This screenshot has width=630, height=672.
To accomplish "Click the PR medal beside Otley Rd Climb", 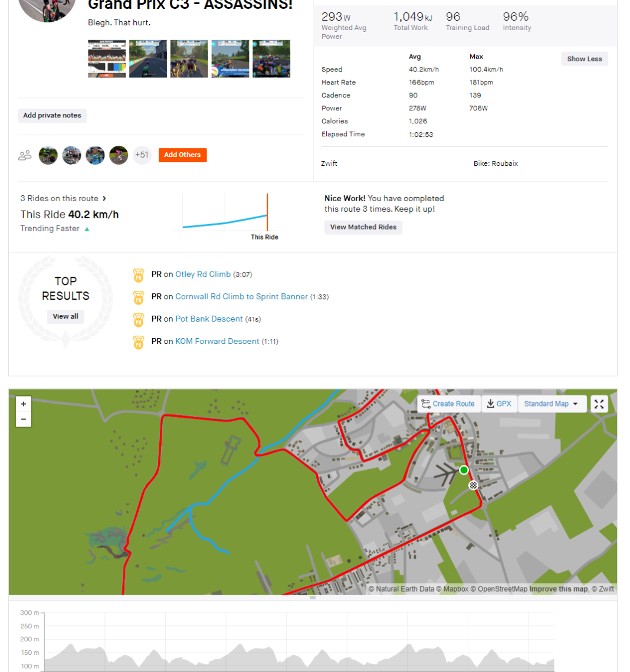I will [139, 275].
